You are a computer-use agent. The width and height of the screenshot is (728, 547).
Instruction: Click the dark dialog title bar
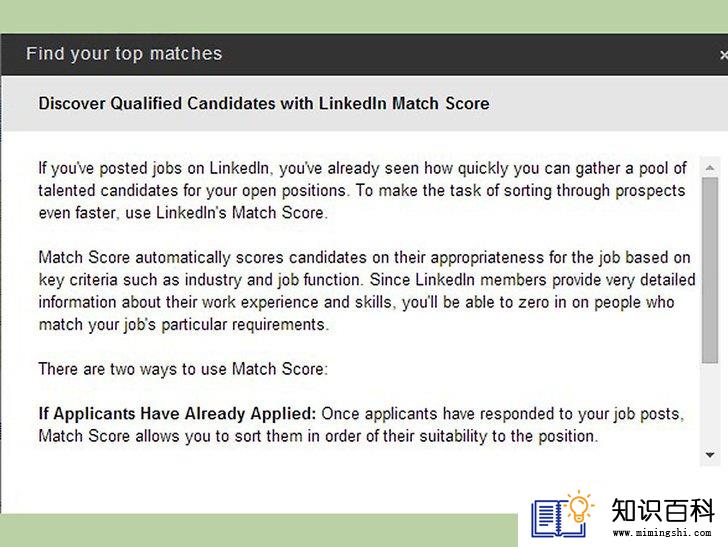pos(364,54)
